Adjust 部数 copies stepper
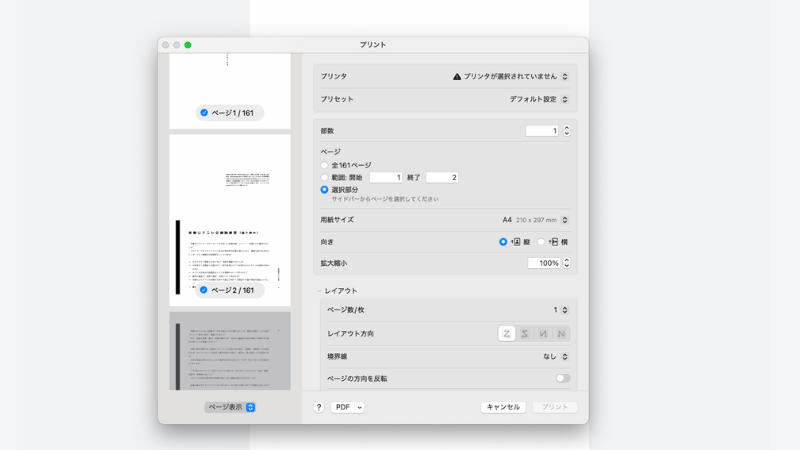Image resolution: width=800 pixels, height=450 pixels. click(566, 131)
